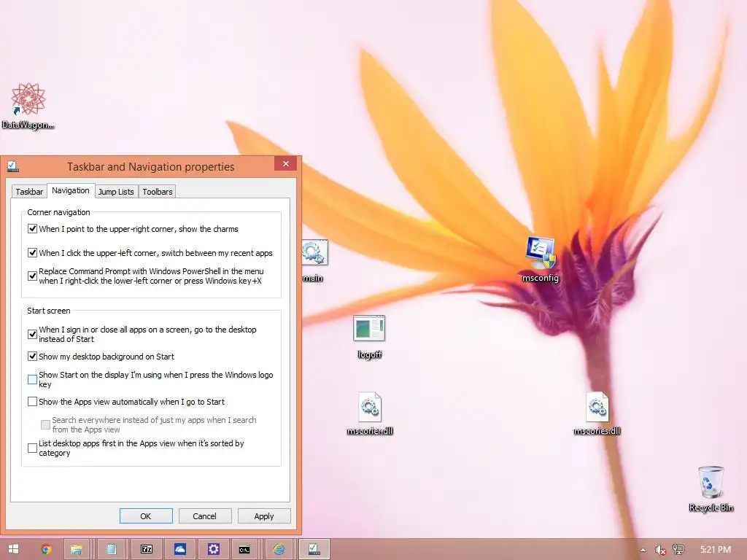Click the 'Start screen' group label
The image size is (747, 560).
49,311
